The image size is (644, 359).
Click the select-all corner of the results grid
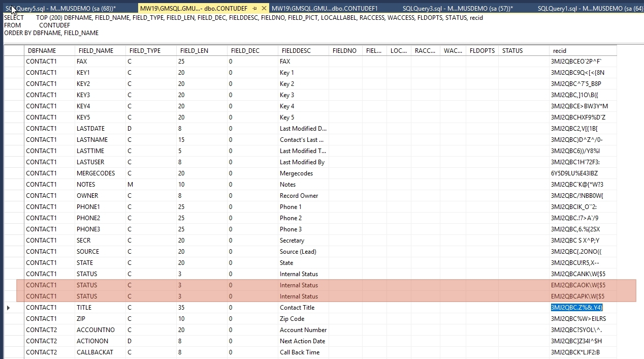pyautogui.click(x=13, y=50)
